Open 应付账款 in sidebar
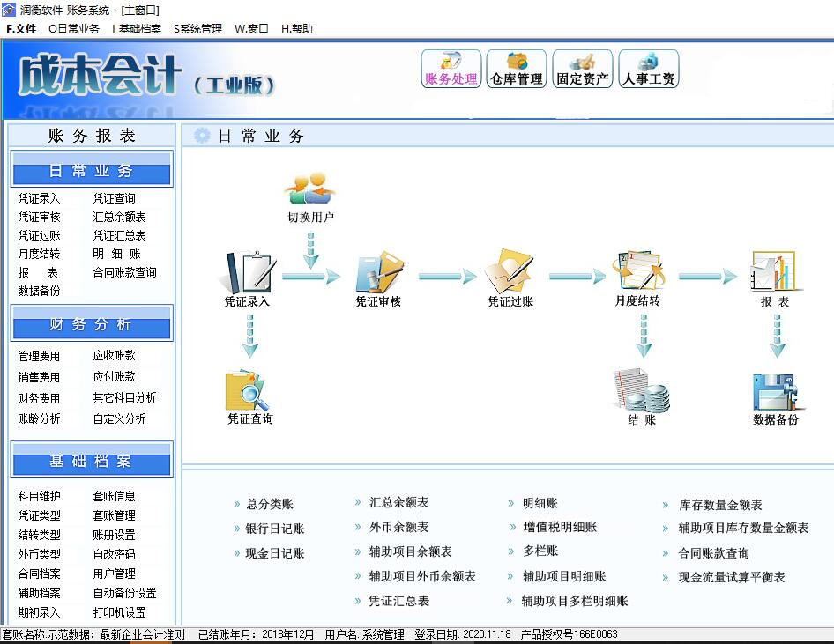834x644 pixels. [x=115, y=377]
